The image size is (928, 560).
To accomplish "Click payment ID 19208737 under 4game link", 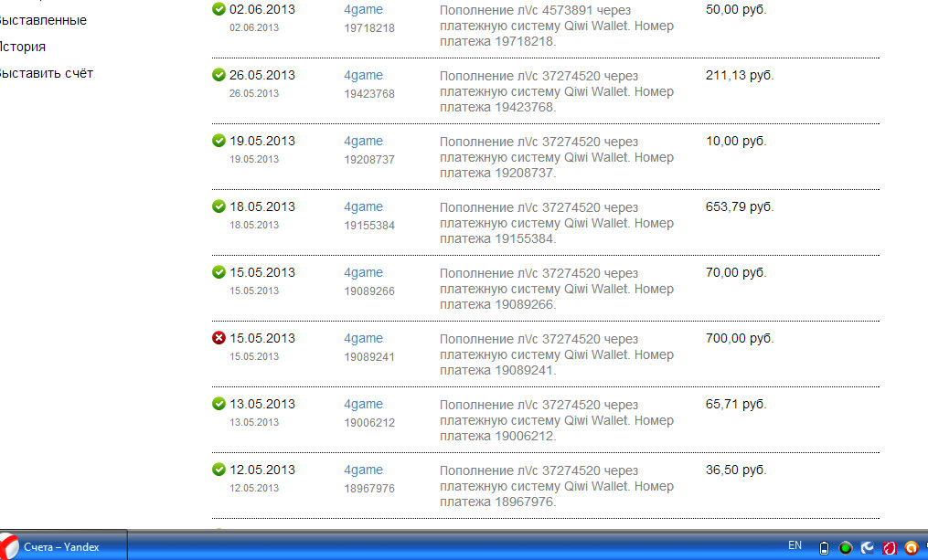I will 369,159.
